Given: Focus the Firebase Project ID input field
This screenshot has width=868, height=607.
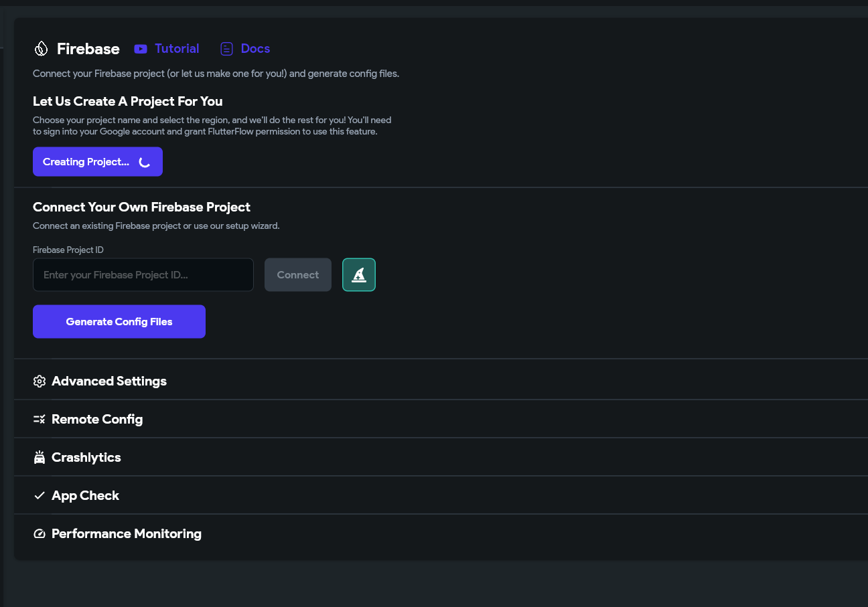Looking at the screenshot, I should (x=143, y=275).
